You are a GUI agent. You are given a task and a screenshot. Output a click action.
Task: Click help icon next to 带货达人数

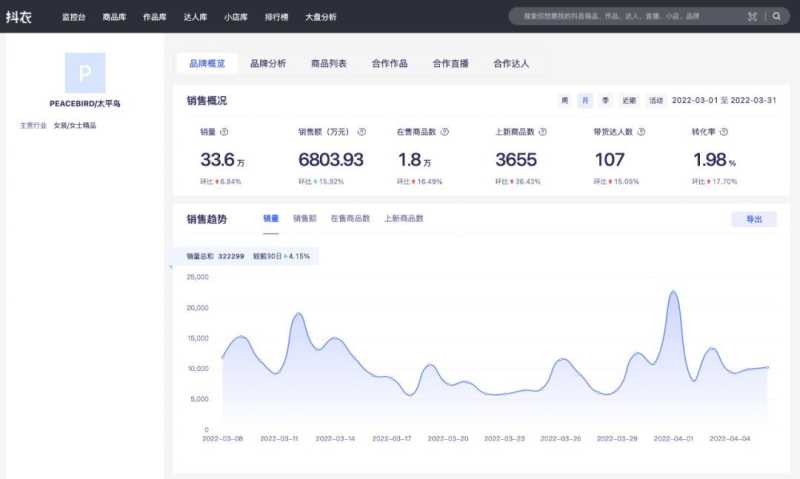pyautogui.click(x=641, y=132)
